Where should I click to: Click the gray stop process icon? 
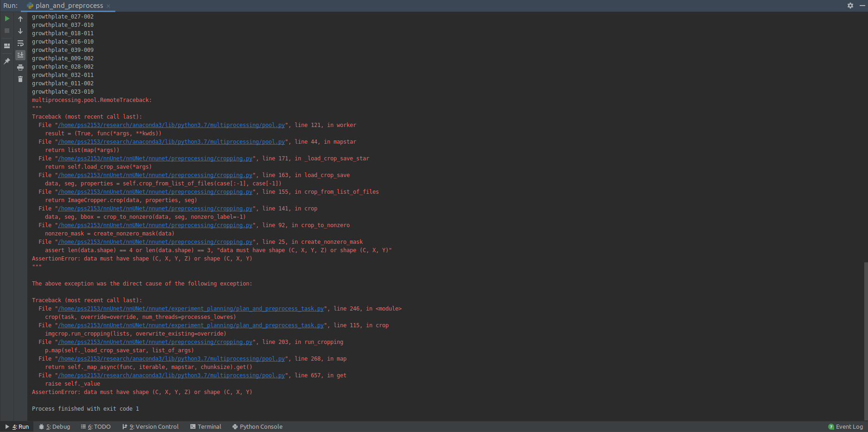[7, 31]
